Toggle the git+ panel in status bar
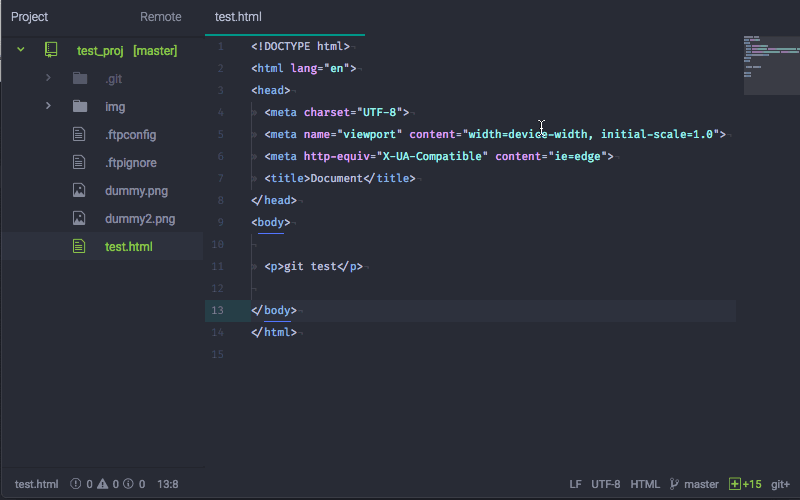Image resolution: width=800 pixels, height=500 pixels. click(781, 484)
